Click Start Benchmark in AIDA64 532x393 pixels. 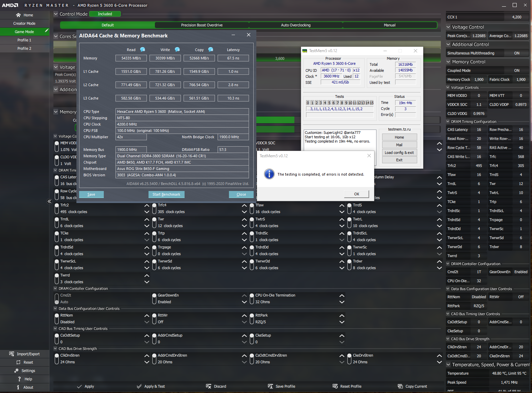166,194
